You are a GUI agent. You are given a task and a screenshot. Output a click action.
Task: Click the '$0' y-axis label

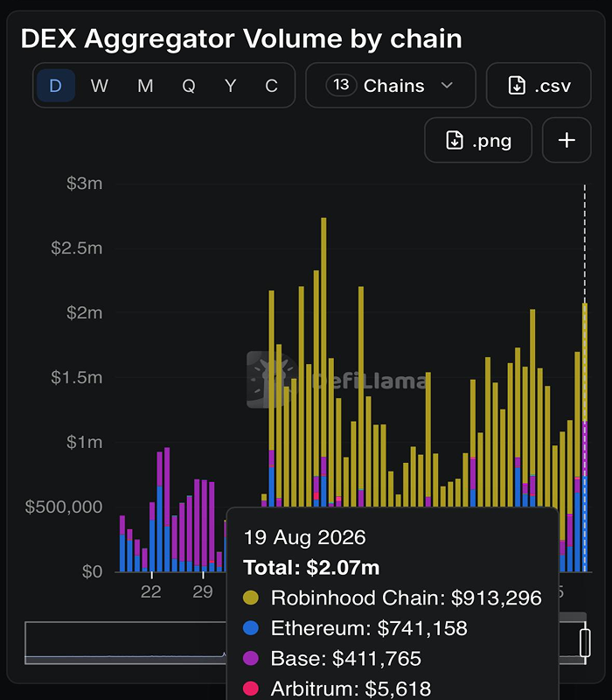pyautogui.click(x=93, y=571)
